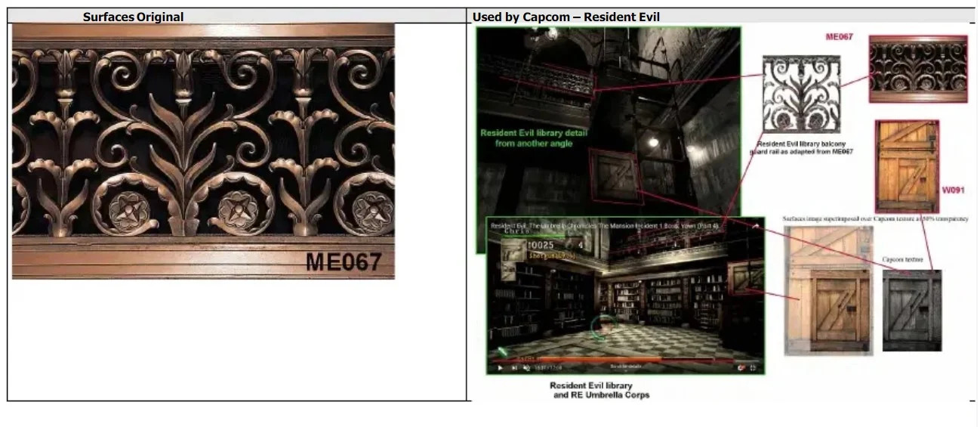Click the 'Resident Evil library and RE Umbrella Corps' caption

point(600,390)
